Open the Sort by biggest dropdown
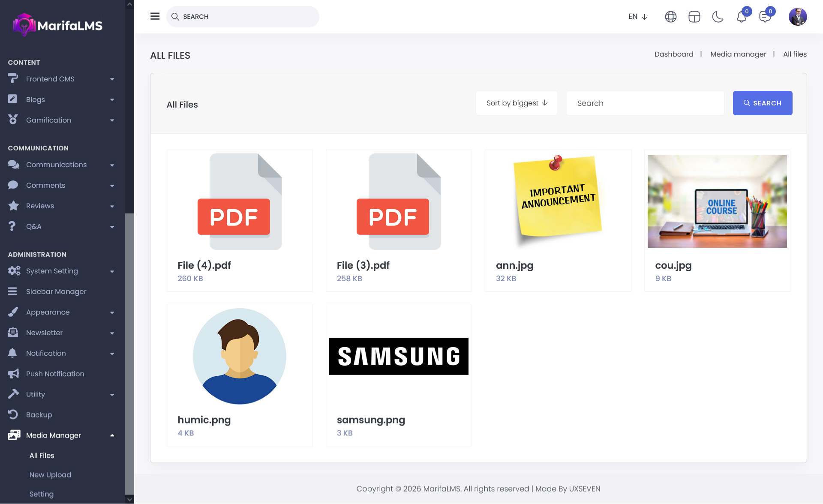 pyautogui.click(x=517, y=103)
